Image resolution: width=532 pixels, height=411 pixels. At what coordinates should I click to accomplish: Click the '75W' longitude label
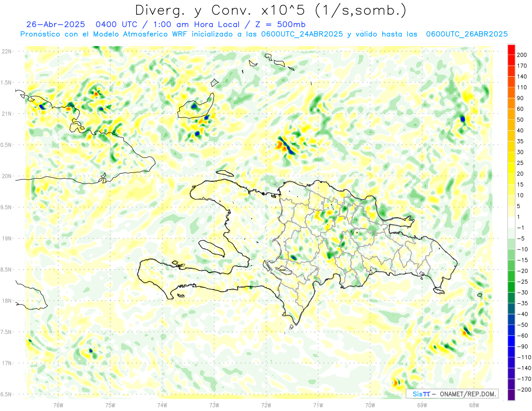tap(110, 405)
